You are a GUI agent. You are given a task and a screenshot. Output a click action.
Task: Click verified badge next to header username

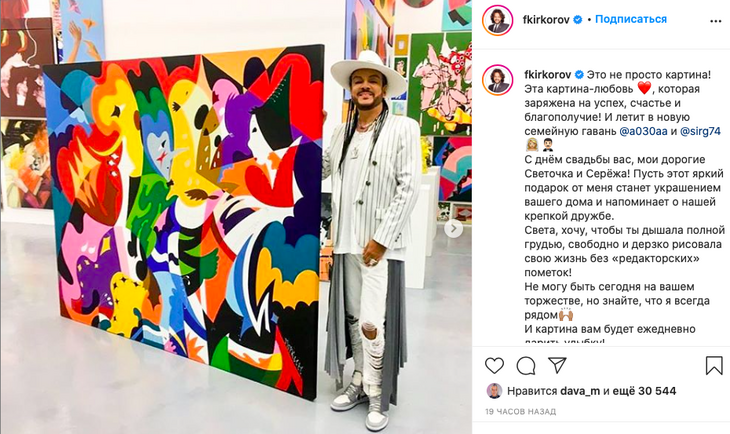578,20
